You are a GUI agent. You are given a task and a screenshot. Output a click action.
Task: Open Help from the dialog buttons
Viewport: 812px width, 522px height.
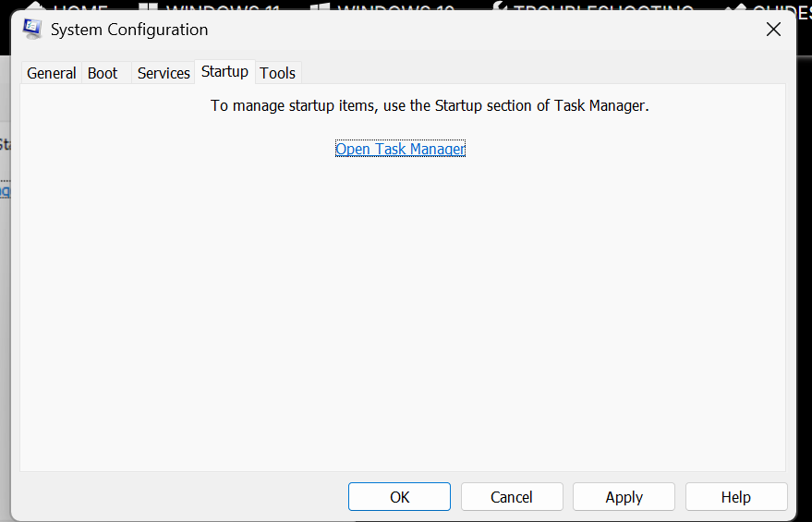click(736, 497)
